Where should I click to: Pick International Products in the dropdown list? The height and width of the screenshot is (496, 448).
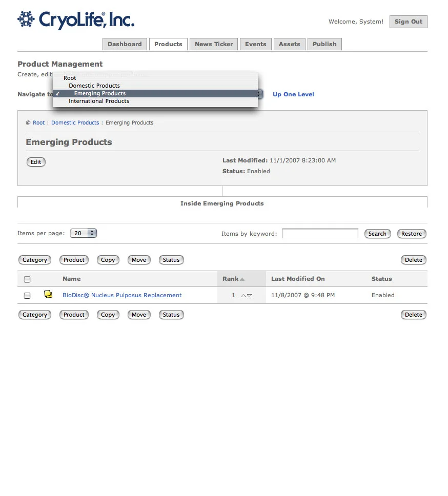click(155, 101)
